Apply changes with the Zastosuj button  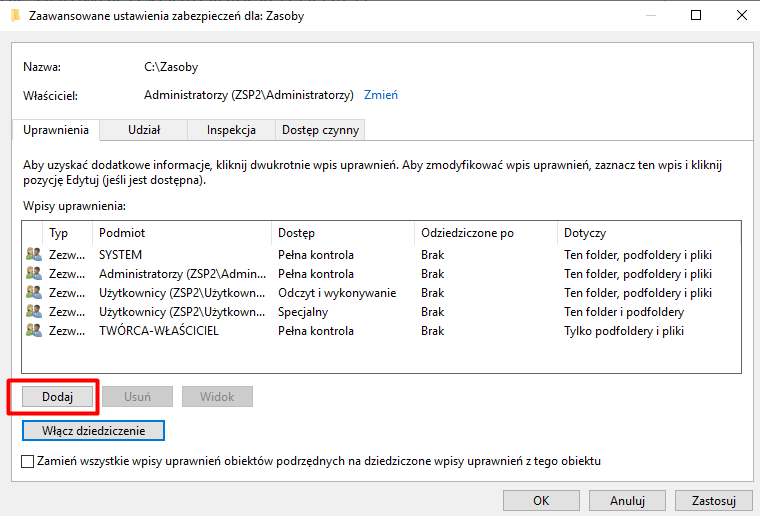(713, 500)
